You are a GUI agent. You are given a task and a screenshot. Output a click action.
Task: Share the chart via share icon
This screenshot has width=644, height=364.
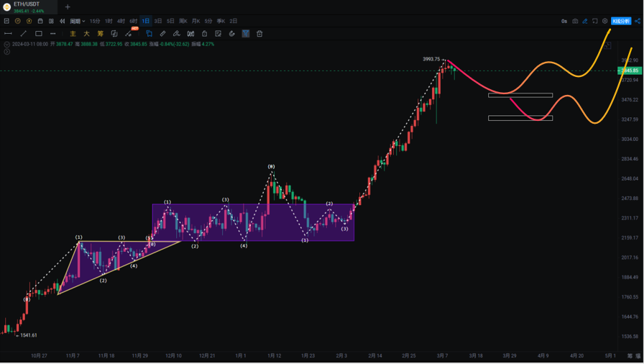point(638,21)
